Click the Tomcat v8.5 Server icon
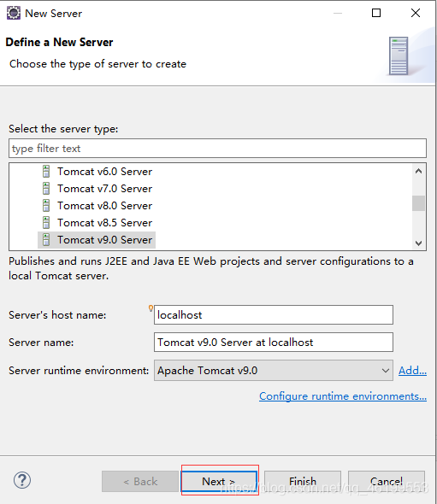This screenshot has width=437, height=504. [46, 222]
